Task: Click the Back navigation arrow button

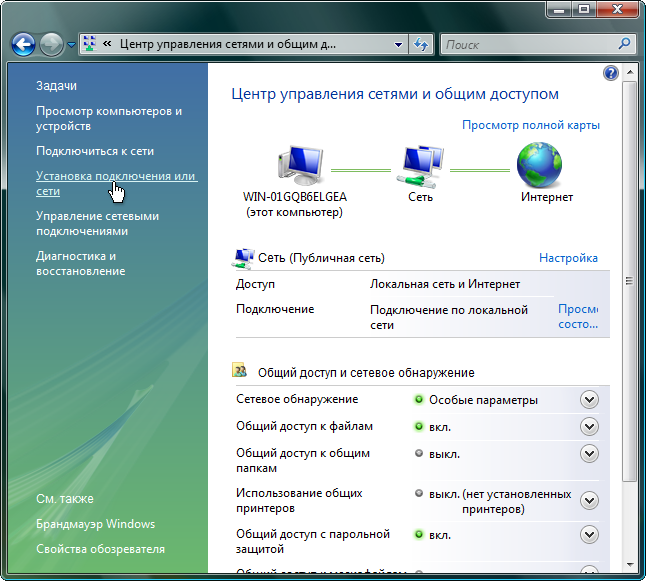Action: (23, 44)
